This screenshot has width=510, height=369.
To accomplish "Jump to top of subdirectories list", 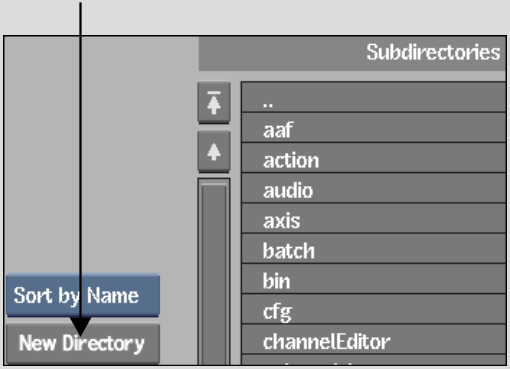I will [x=214, y=102].
